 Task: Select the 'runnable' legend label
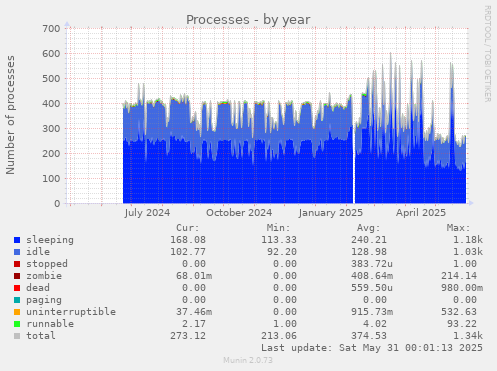(50, 324)
